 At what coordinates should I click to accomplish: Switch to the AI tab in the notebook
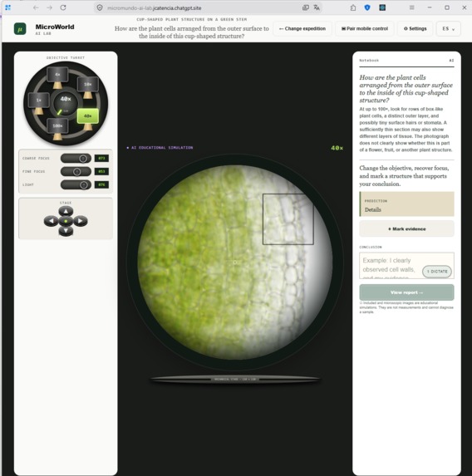pos(451,61)
